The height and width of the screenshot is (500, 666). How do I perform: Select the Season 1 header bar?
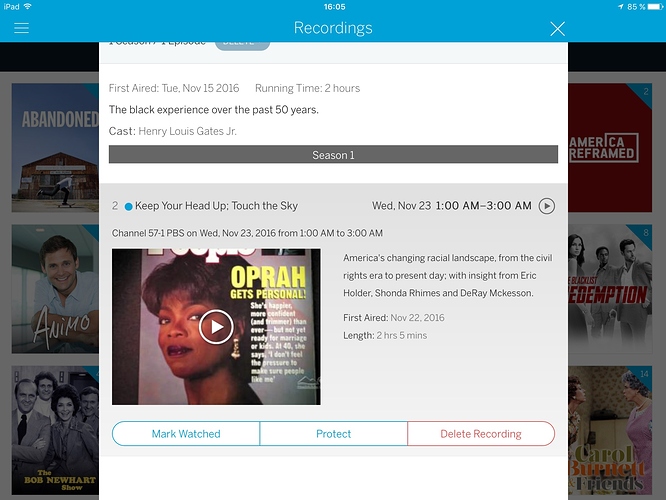click(x=333, y=155)
